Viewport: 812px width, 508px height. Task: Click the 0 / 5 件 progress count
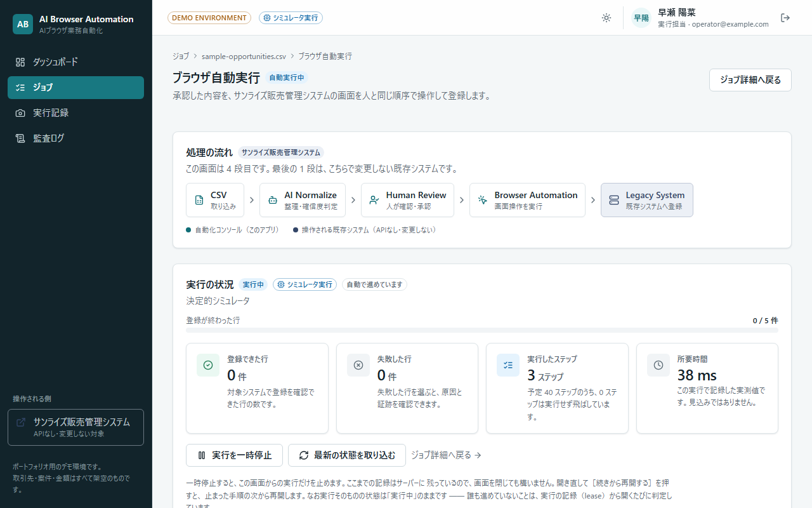coord(765,321)
